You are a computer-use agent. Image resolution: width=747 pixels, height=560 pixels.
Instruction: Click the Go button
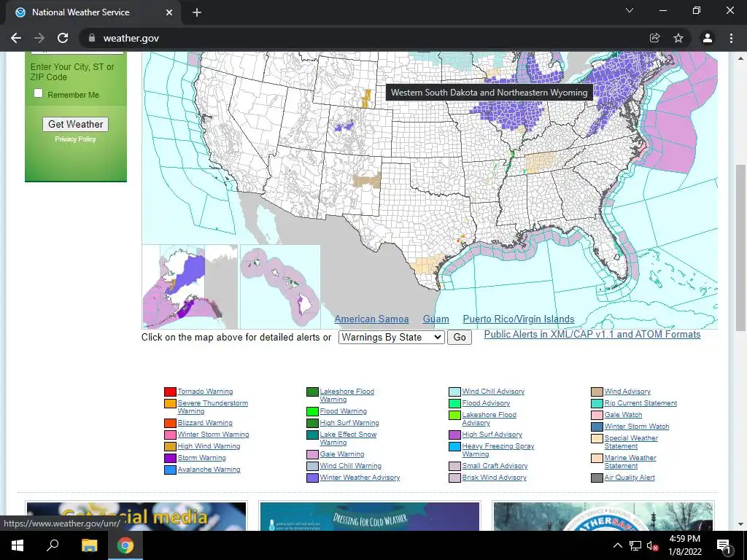pos(460,337)
